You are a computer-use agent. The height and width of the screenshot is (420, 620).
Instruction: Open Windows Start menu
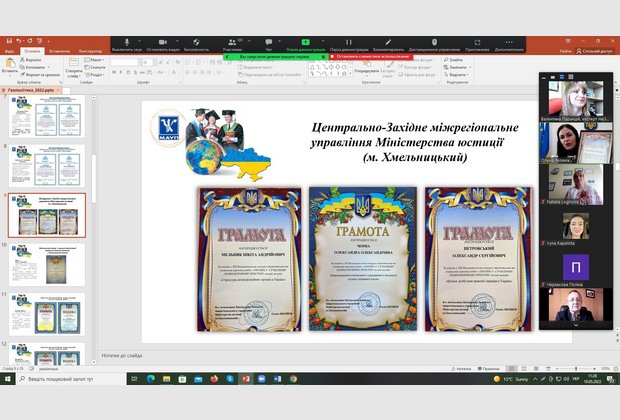point(8,379)
